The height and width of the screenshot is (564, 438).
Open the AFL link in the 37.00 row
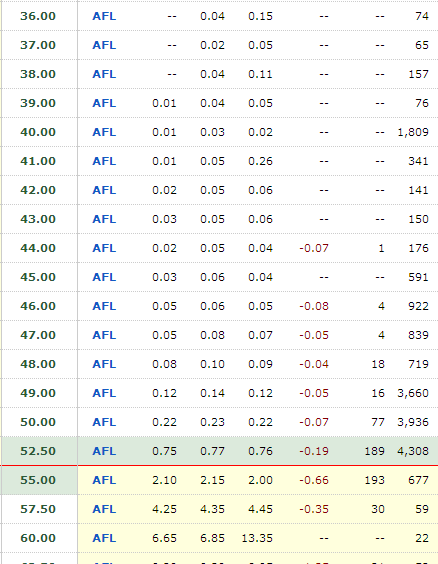click(104, 45)
